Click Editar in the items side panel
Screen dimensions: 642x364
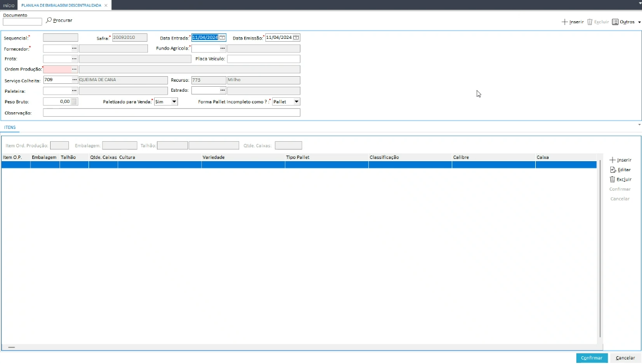[620, 169]
